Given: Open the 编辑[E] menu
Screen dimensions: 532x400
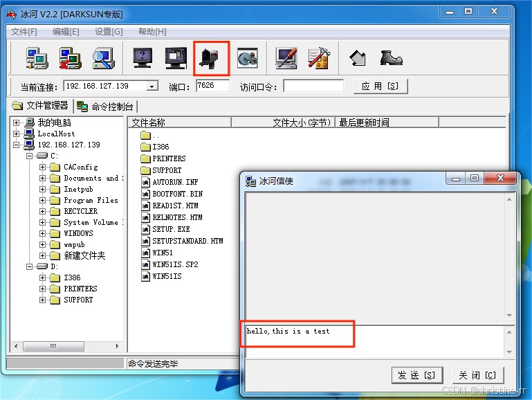Looking at the screenshot, I should tap(66, 32).
